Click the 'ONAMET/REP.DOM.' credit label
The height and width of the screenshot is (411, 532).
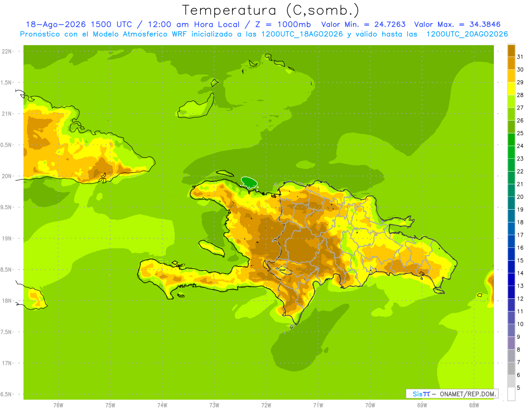pos(468,394)
